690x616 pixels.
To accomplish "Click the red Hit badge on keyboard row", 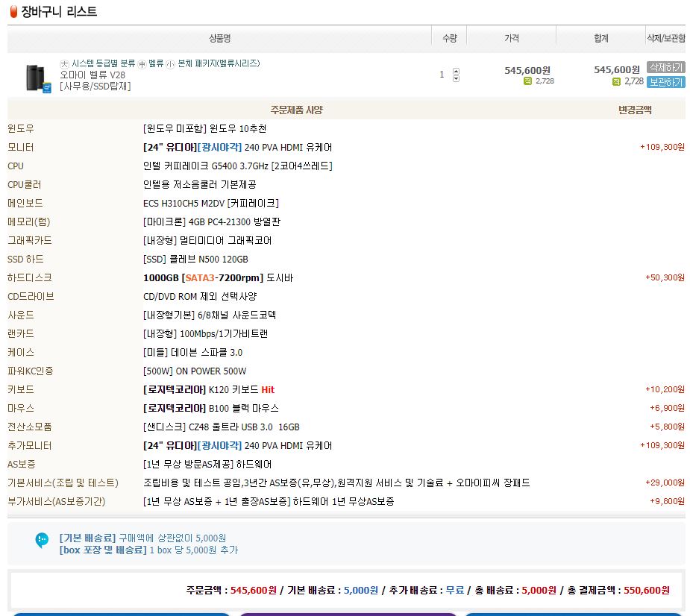I will [268, 389].
